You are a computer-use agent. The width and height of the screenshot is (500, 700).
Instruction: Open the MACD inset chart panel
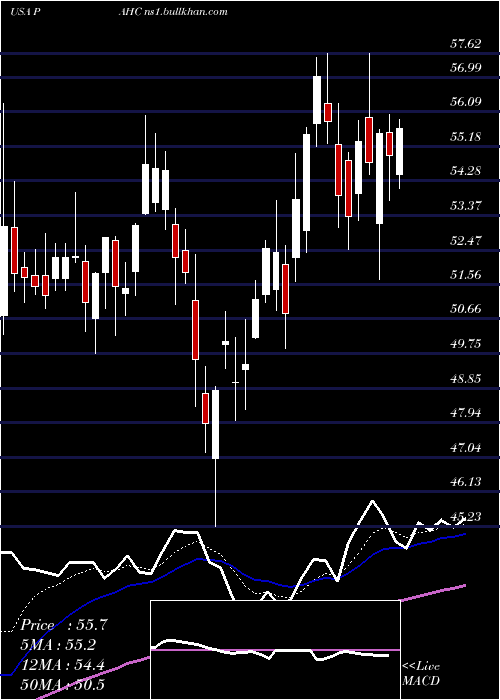click(275, 650)
